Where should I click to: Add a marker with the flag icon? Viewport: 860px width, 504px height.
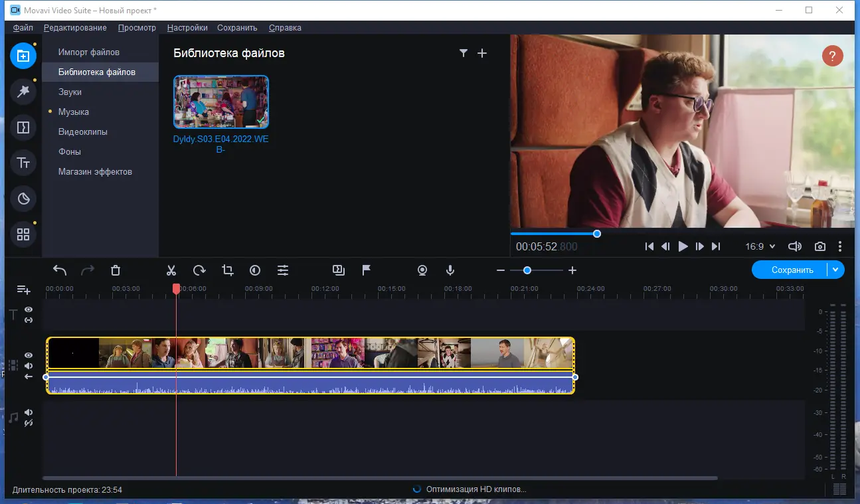coord(367,270)
